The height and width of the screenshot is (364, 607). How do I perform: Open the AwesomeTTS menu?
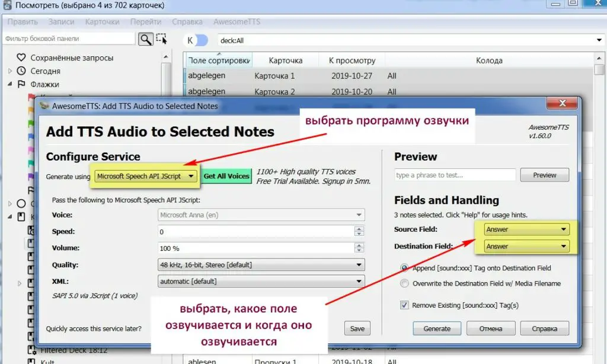[237, 22]
